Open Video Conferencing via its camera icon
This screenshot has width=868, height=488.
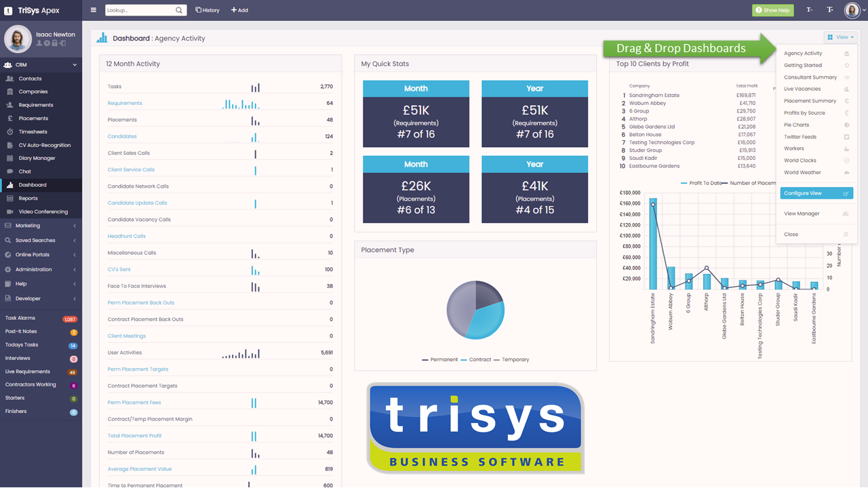pyautogui.click(x=9, y=211)
